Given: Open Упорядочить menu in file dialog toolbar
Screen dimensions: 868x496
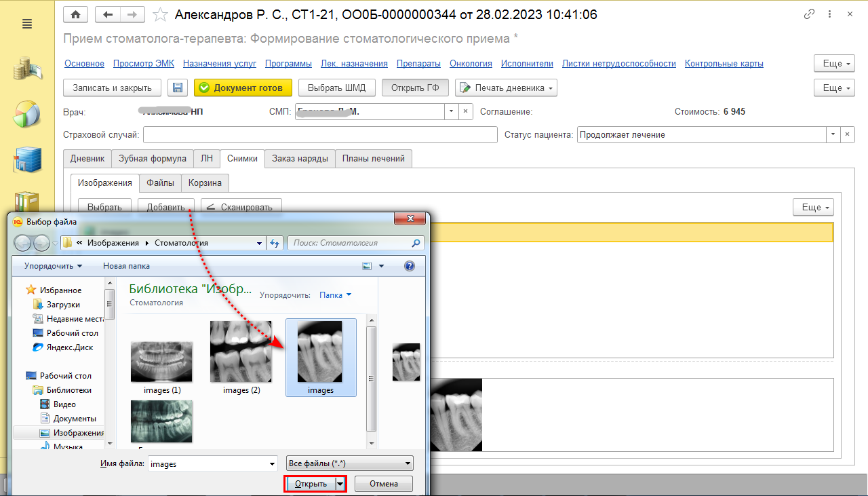Looking at the screenshot, I should (x=53, y=266).
